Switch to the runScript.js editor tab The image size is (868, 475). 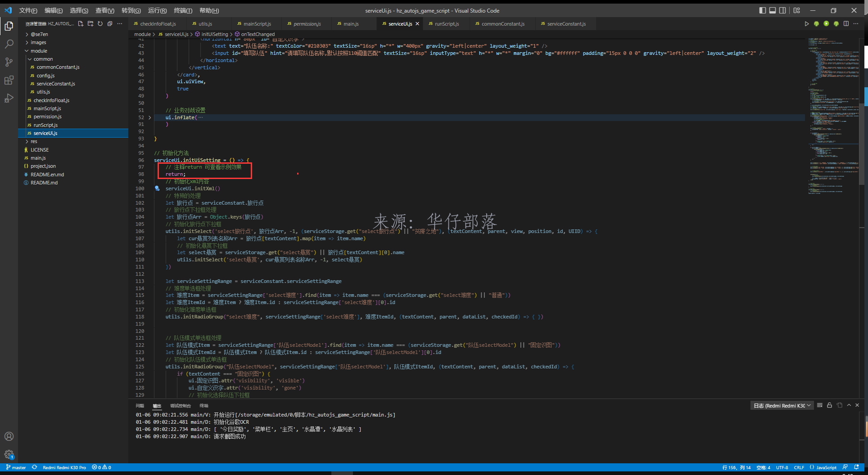point(447,24)
